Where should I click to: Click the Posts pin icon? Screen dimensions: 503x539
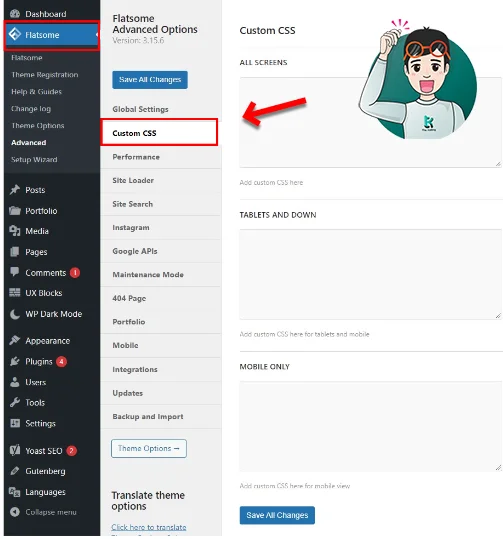click(15, 190)
